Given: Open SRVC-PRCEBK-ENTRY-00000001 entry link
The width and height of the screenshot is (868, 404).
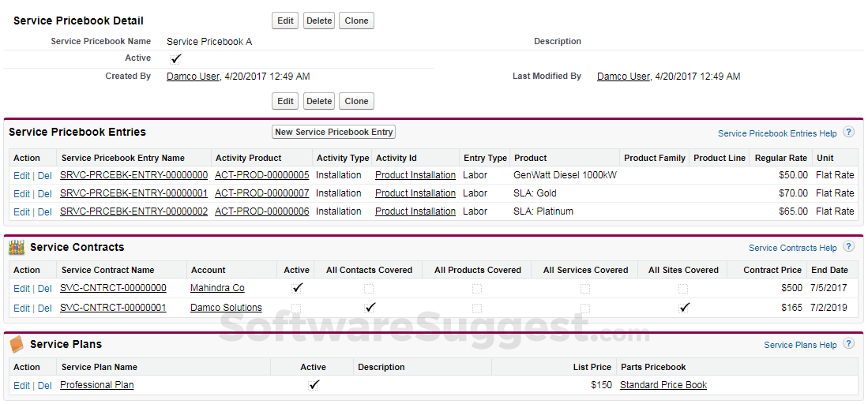Looking at the screenshot, I should 133,193.
